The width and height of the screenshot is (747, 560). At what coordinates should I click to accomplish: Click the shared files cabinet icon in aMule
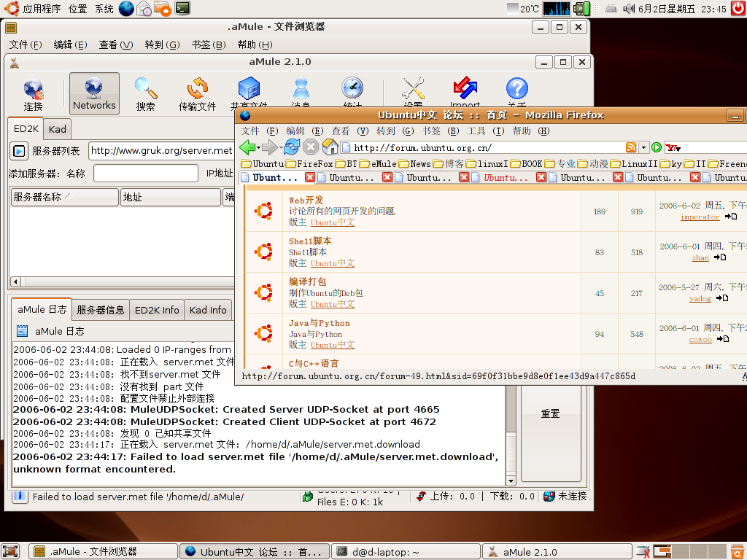pos(249,88)
